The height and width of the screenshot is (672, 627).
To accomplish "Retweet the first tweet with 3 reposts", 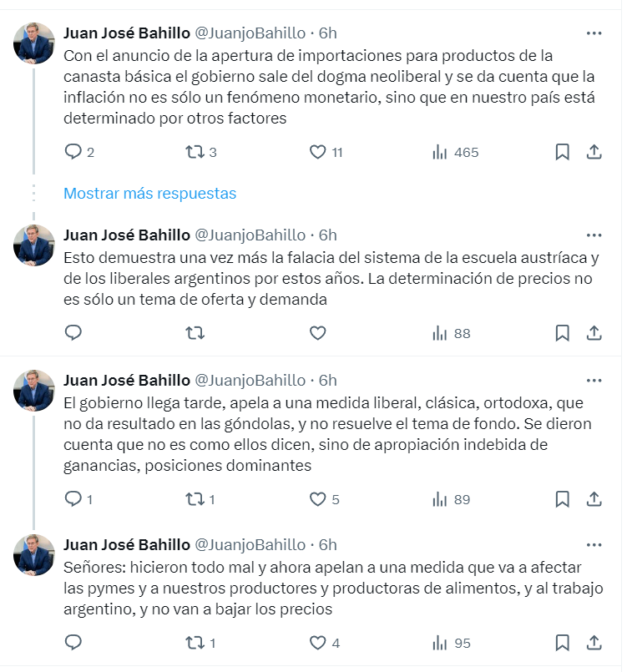I will [x=194, y=152].
